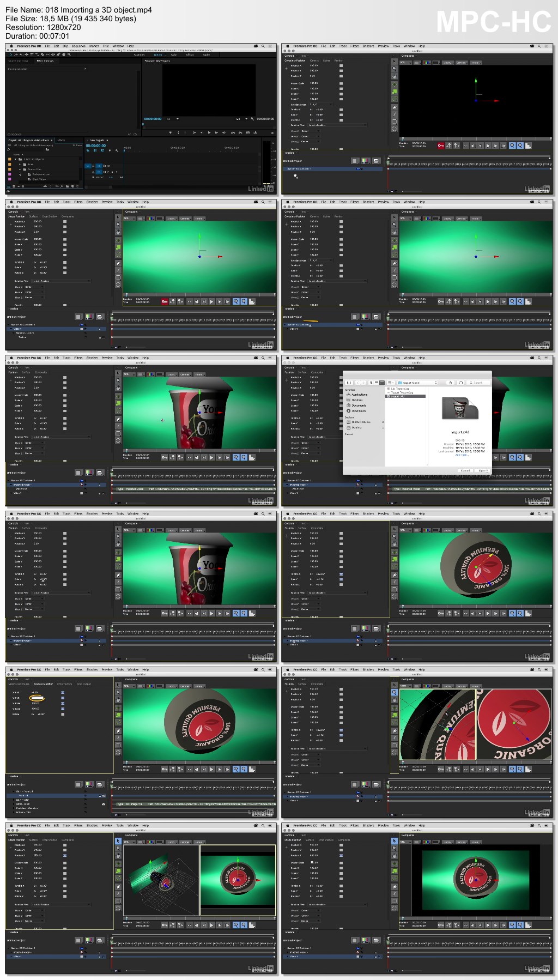Select Lid_Texture.jpg in the file dialog list
This screenshot has height=980, width=558.
coord(400,389)
